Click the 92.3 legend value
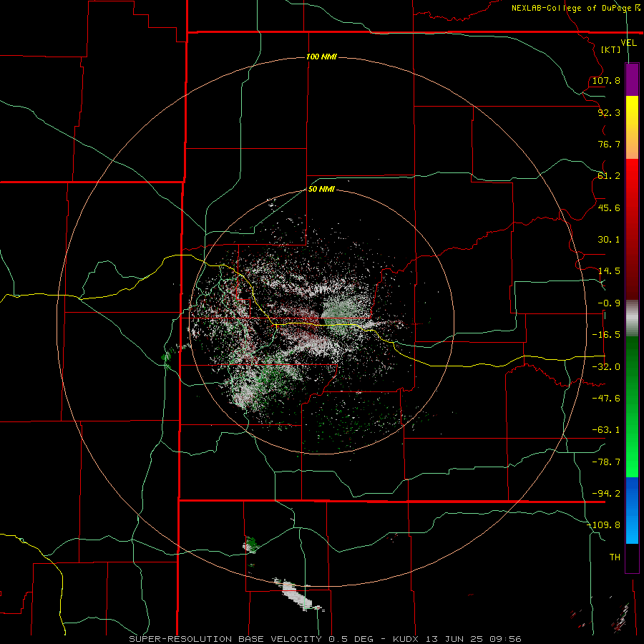Screen dimensions: 644x644 (609, 112)
